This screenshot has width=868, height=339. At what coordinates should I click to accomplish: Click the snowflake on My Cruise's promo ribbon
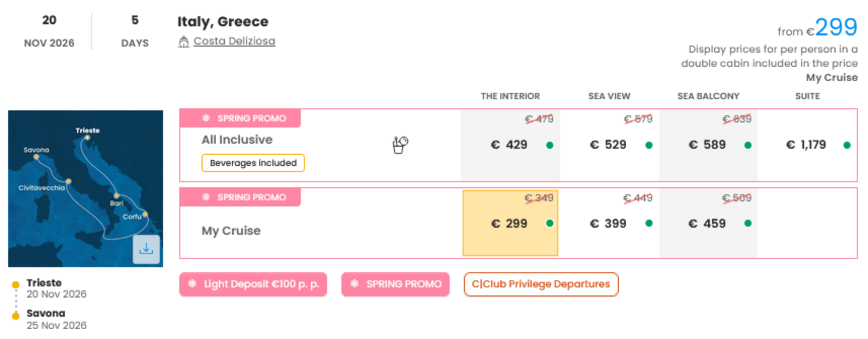click(206, 197)
